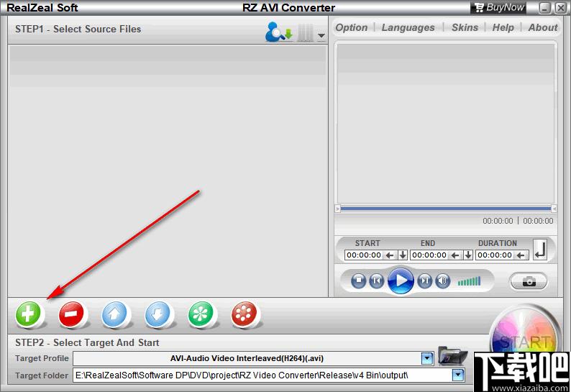The image size is (571, 392).
Task: Click the colorful START convert button
Action: coord(524,337)
